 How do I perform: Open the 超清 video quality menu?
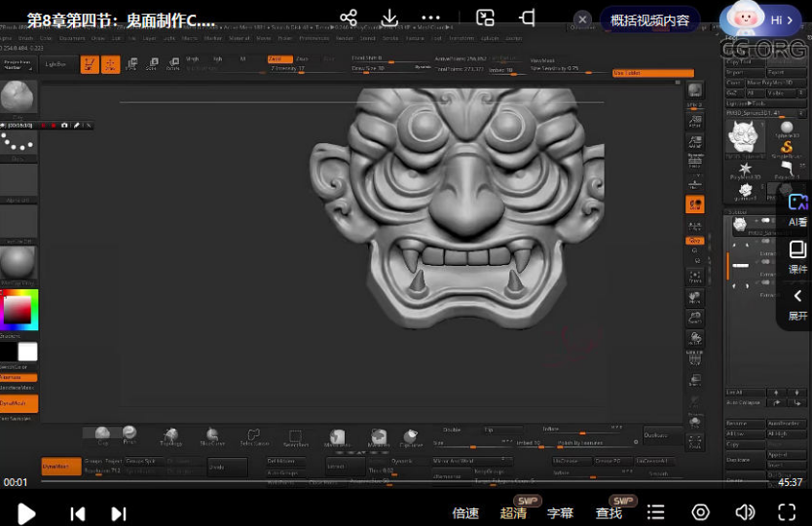pos(513,513)
